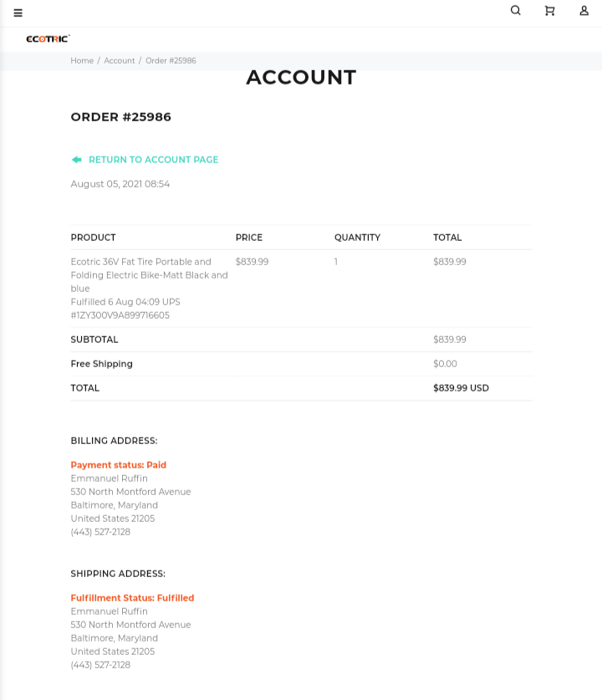Open Account in the breadcrumb trail
Screen dimensions: 602x700
[x=120, y=61]
